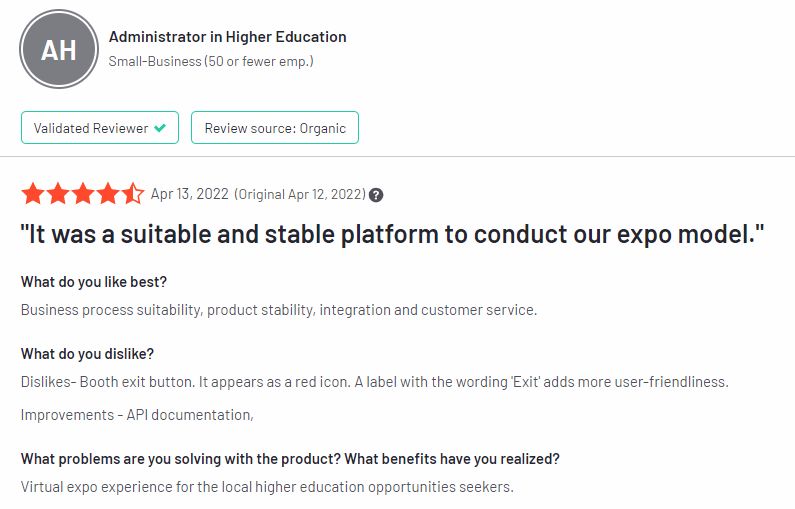Open the review title about expo model
Viewport: 795px width, 509px height.
392,235
